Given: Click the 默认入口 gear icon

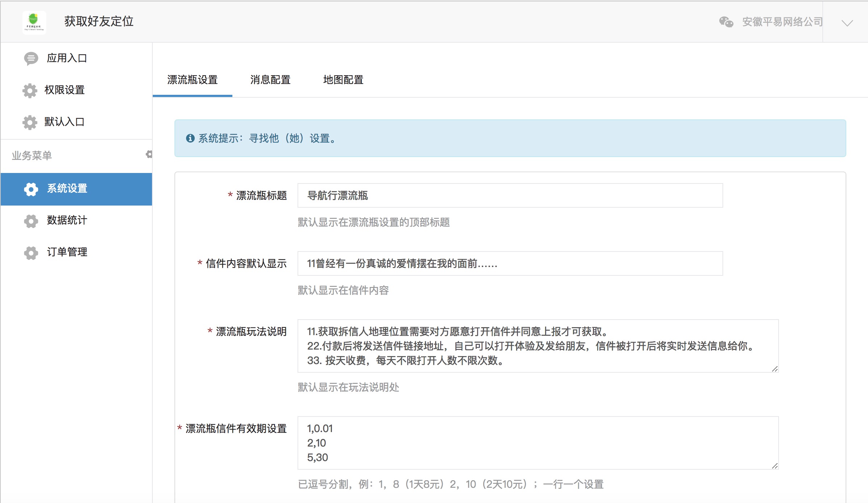Looking at the screenshot, I should [30, 122].
